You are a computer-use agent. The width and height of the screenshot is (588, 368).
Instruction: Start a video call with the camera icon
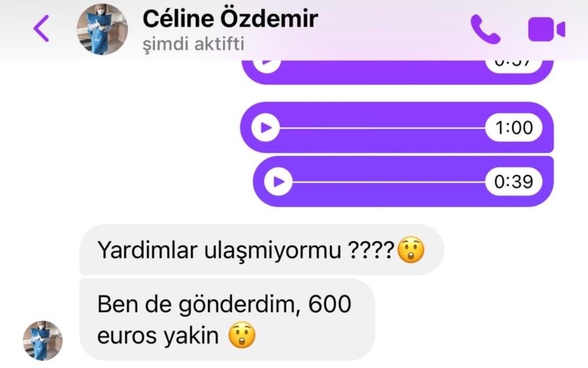(547, 29)
